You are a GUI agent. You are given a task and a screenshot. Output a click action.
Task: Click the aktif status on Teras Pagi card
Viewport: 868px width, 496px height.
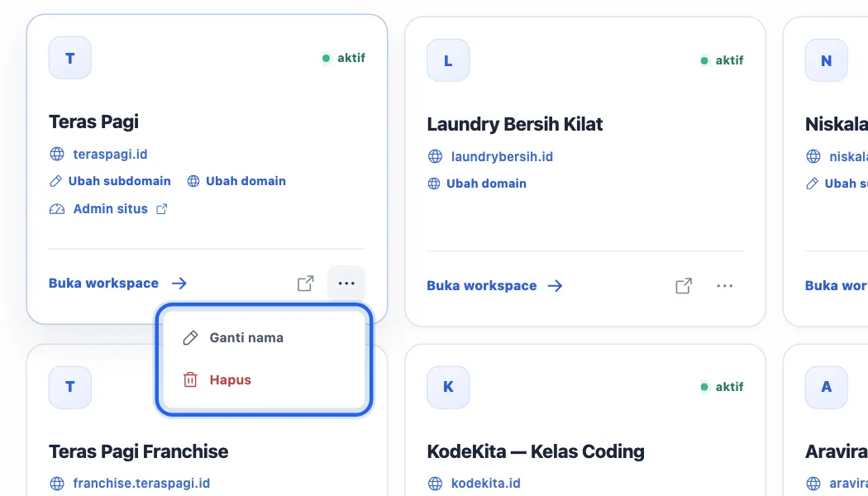coord(344,58)
